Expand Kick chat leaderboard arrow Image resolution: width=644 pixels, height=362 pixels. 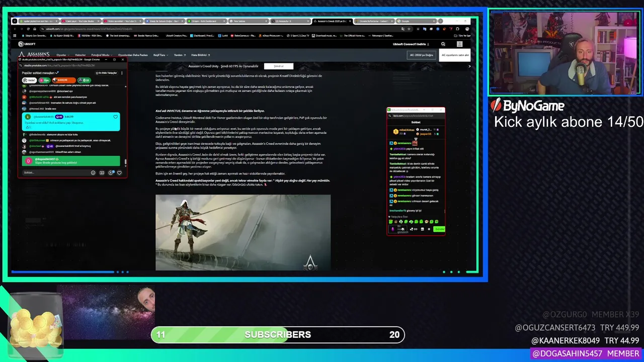(x=416, y=139)
